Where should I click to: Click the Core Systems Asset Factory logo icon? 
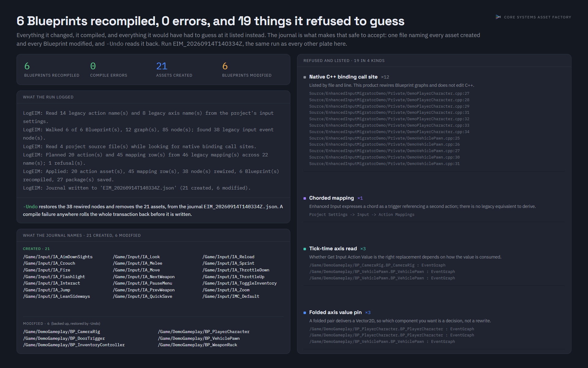tap(498, 17)
